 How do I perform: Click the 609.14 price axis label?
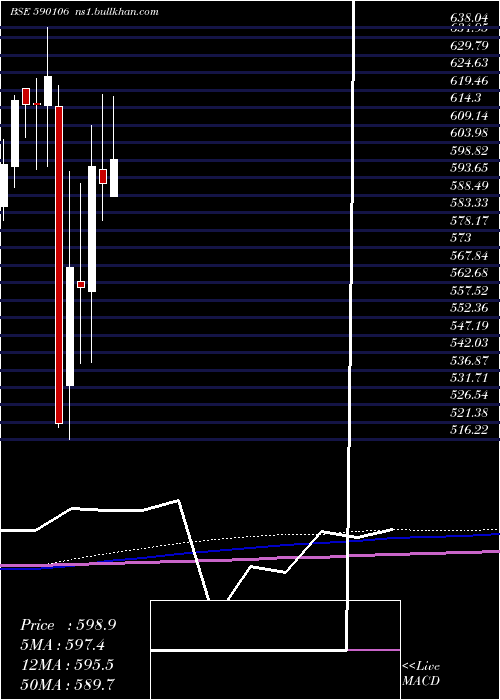click(x=469, y=116)
